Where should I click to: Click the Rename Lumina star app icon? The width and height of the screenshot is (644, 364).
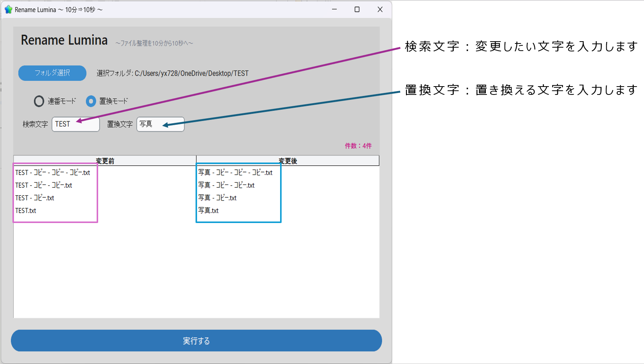click(x=8, y=9)
